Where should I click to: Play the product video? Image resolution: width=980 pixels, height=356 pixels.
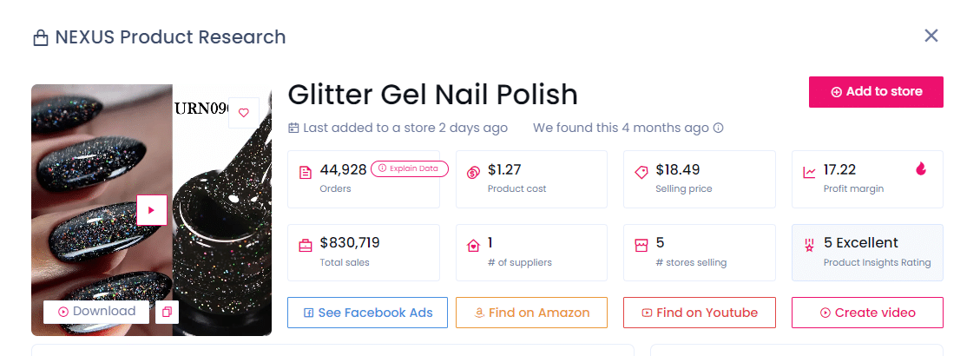tap(151, 210)
